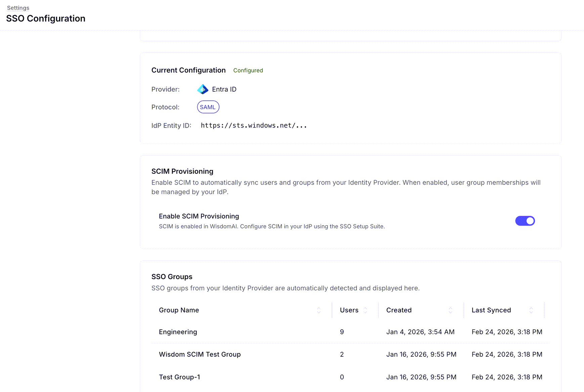Click the sort icon beside Last Synced
The width and height of the screenshot is (584, 392).
531,310
